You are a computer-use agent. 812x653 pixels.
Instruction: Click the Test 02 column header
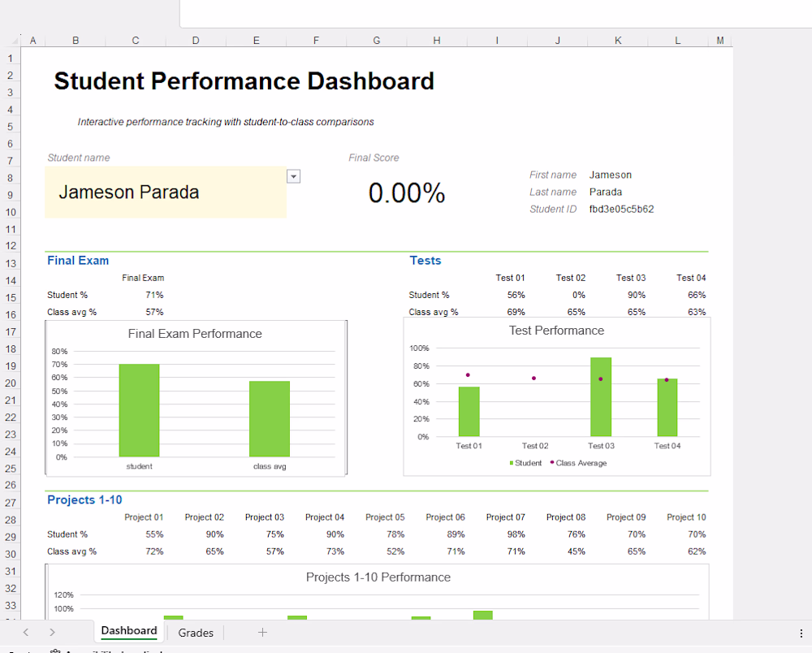pyautogui.click(x=571, y=278)
